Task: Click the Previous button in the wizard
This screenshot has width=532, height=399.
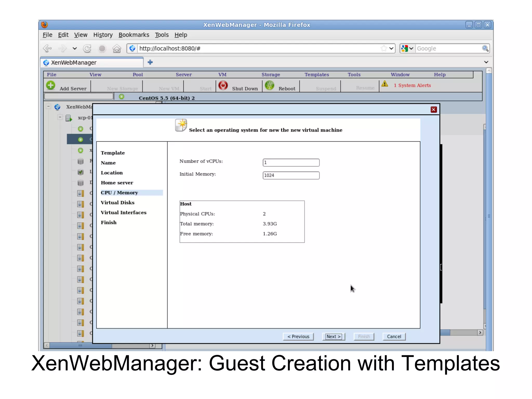Action: [298, 337]
